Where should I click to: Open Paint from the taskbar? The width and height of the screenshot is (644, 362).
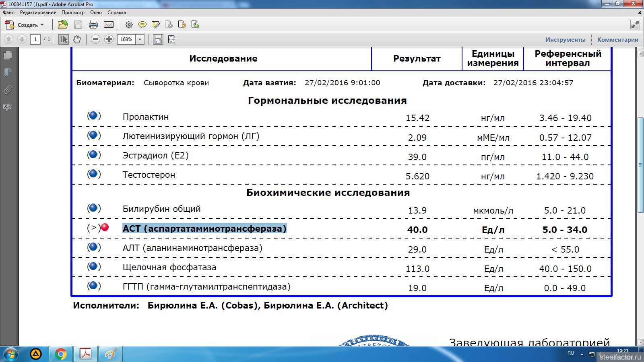tap(110, 354)
